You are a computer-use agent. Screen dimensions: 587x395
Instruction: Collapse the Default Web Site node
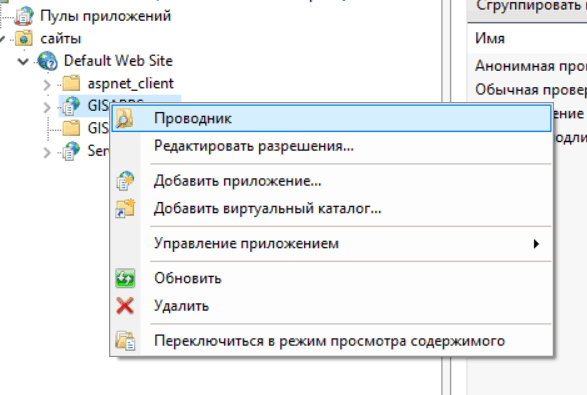coord(23,61)
